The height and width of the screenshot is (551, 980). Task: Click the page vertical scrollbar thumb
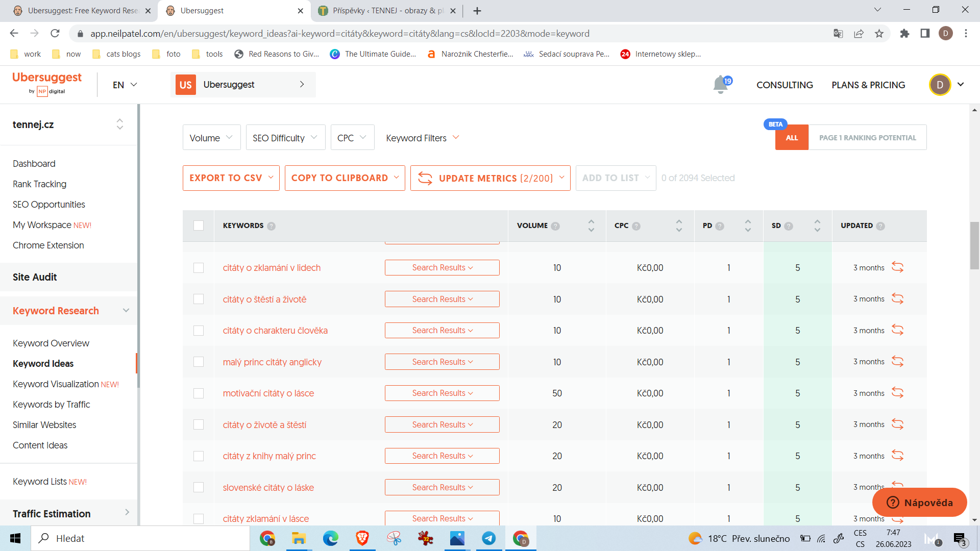point(974,245)
